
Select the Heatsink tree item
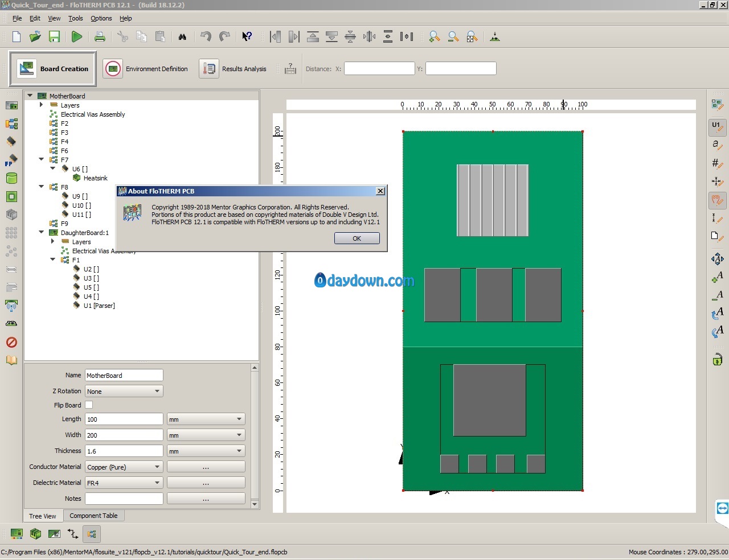[96, 178]
